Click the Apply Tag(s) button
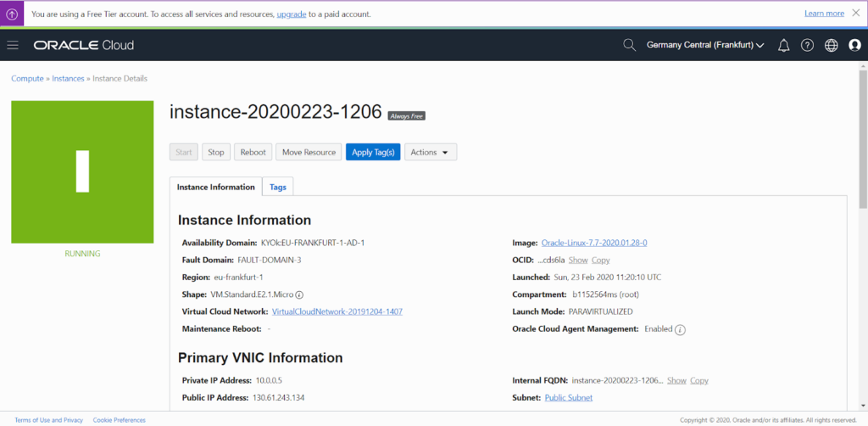Image resolution: width=868 pixels, height=426 pixels. click(x=373, y=152)
